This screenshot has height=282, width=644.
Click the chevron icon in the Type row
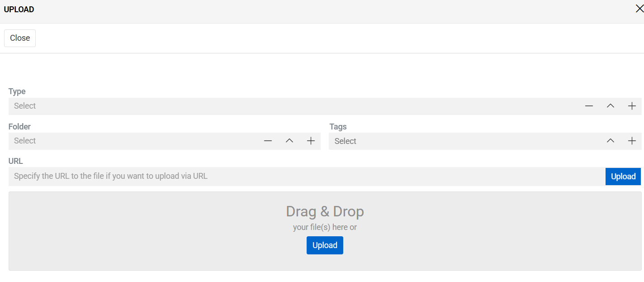click(x=611, y=105)
